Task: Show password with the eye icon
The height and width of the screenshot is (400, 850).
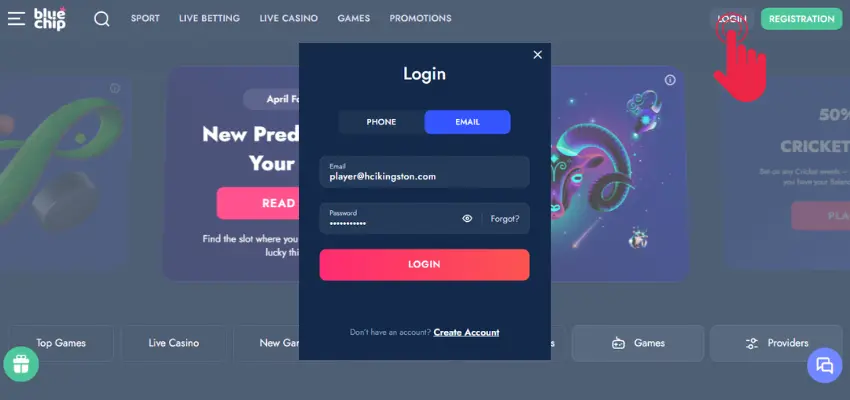Action: pos(467,218)
